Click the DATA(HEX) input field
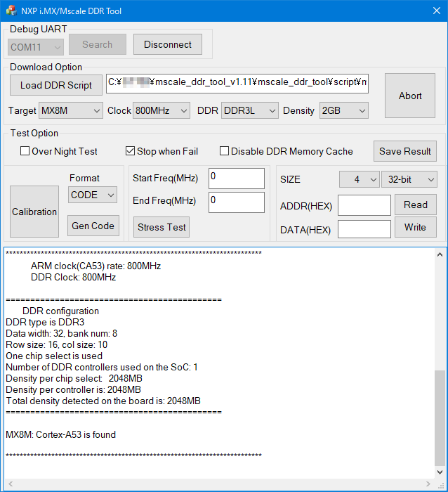Screen dimensions: 448x492 pos(364,229)
